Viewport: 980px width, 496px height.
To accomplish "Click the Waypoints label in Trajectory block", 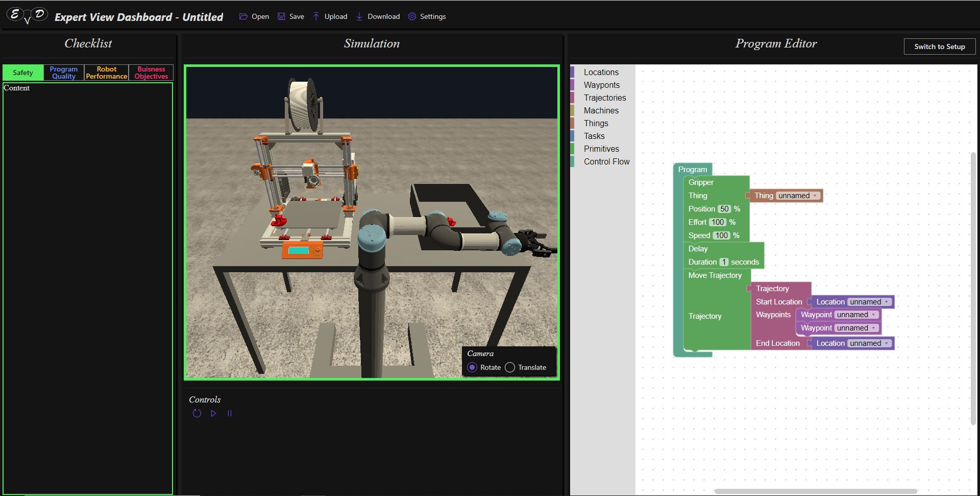I will coord(773,315).
